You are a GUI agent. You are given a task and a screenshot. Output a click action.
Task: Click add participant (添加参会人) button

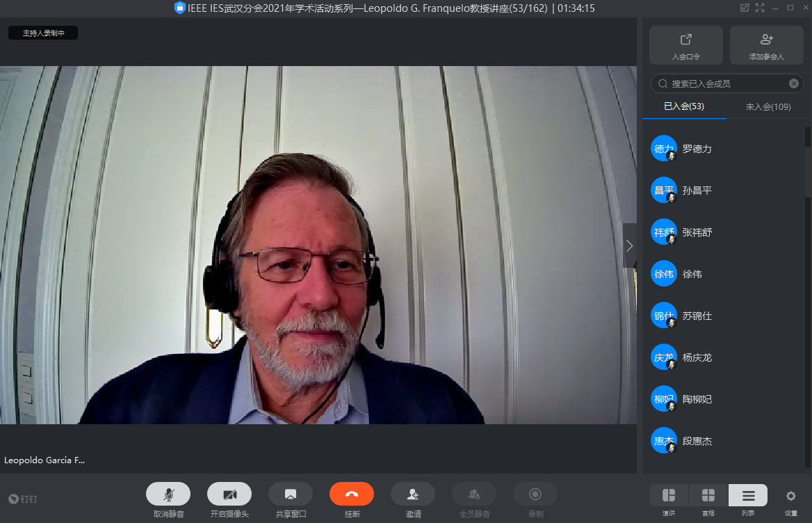coord(767,45)
